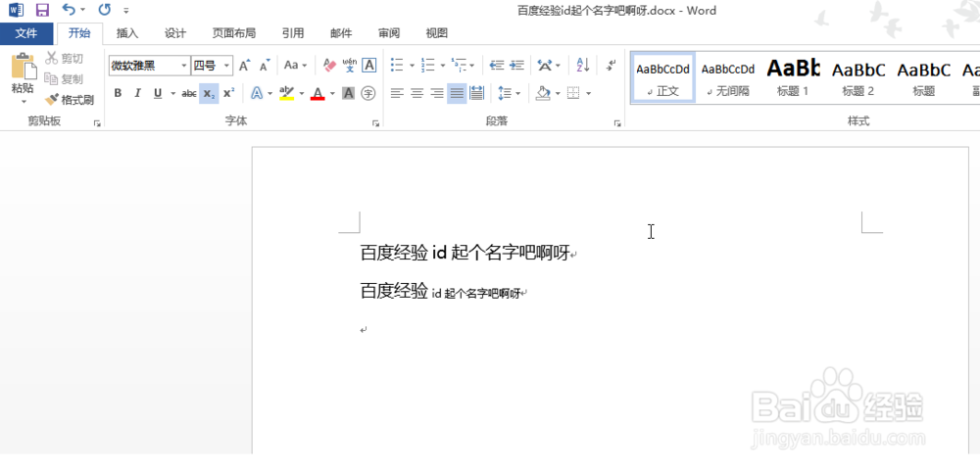Viewport: 980px width, 472px height.
Task: Open the Font dialog launcher
Action: (375, 123)
